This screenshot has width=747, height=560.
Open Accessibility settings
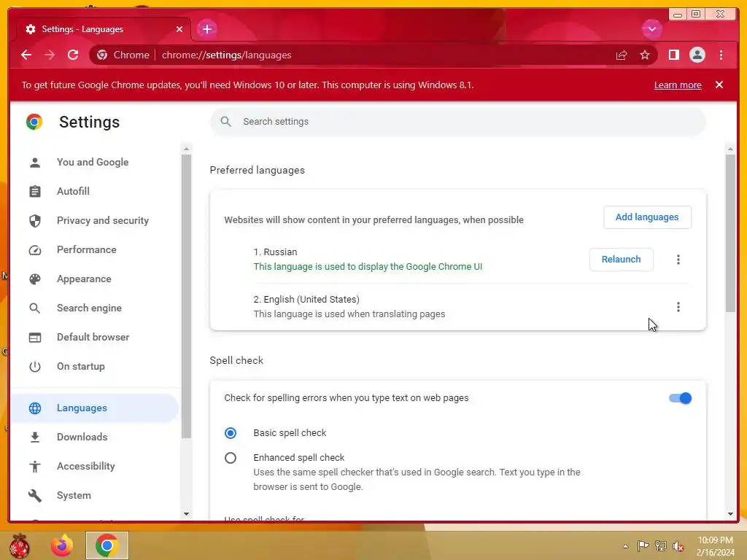point(94,466)
